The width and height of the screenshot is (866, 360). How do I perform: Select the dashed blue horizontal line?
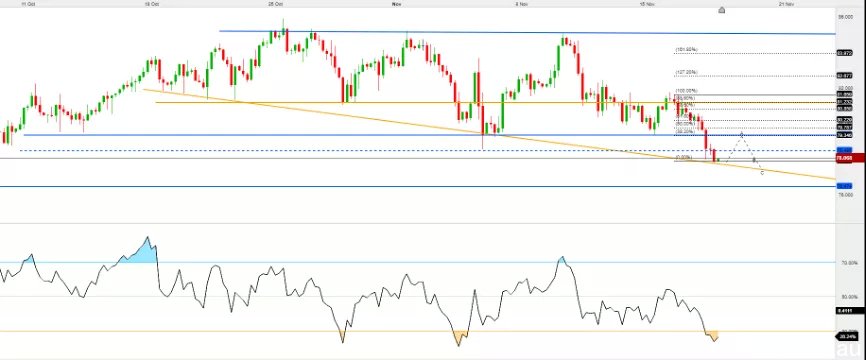428,150
